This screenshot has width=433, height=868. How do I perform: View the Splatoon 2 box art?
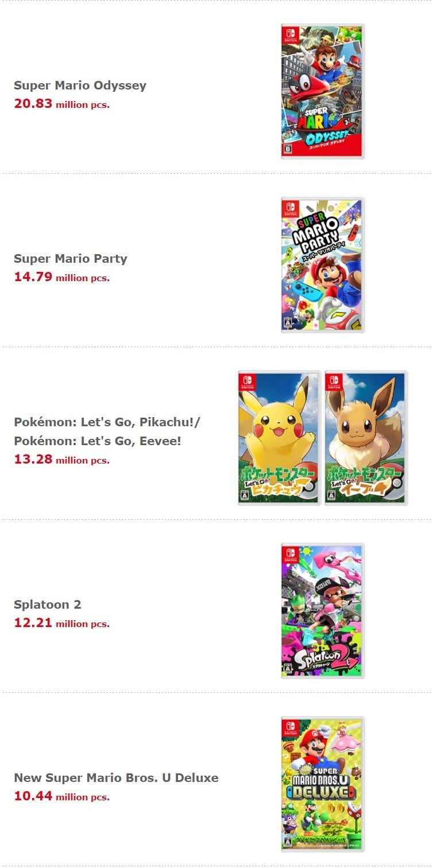point(323,611)
